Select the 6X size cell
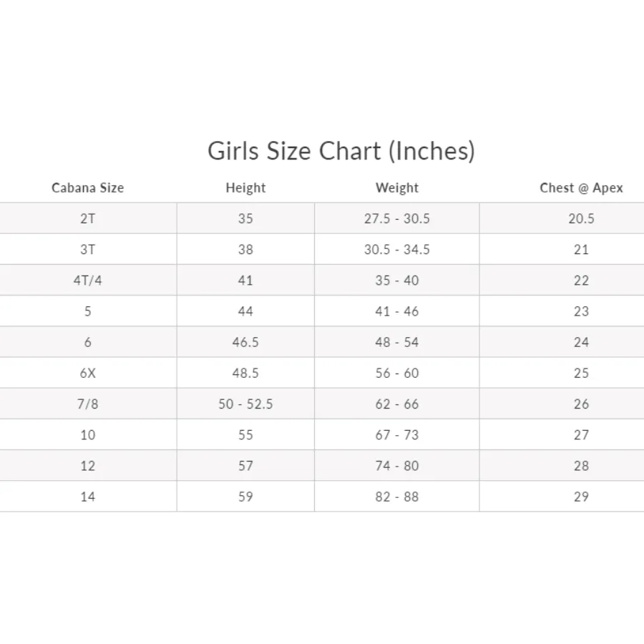The image size is (644, 644). coord(87,373)
